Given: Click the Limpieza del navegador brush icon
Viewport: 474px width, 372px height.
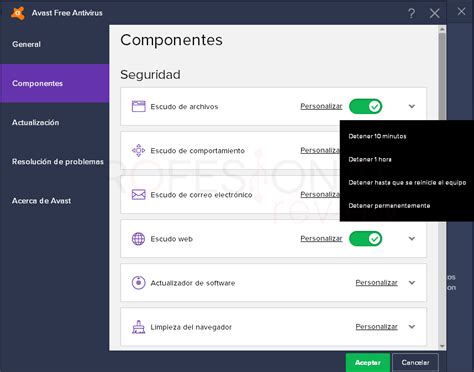Looking at the screenshot, I should pos(138,327).
